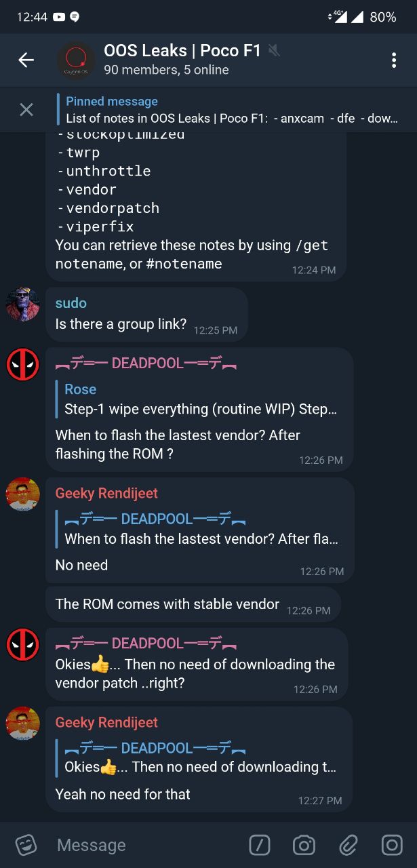Open the three-dot overflow menu
This screenshot has height=868, width=417.
pos(393,60)
